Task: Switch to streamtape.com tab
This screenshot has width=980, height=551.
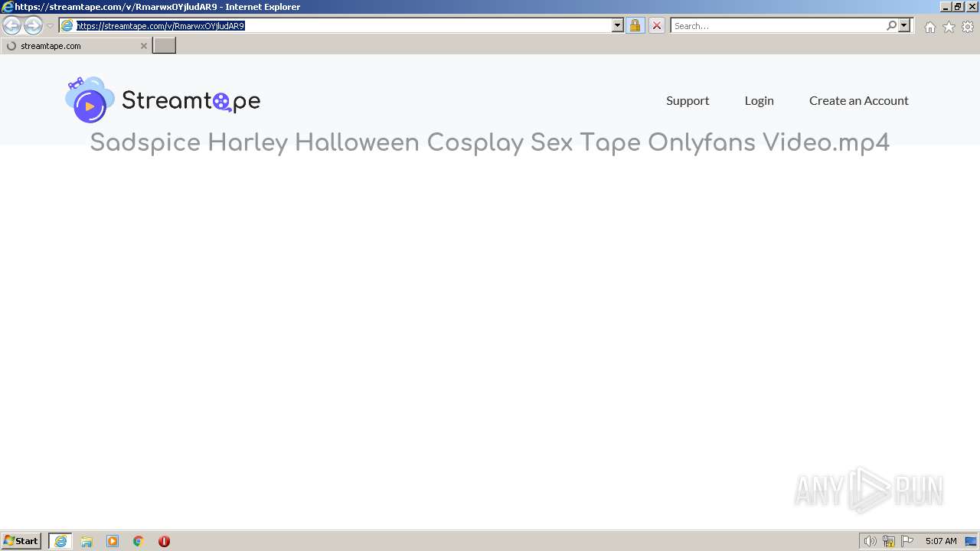Action: [76, 46]
